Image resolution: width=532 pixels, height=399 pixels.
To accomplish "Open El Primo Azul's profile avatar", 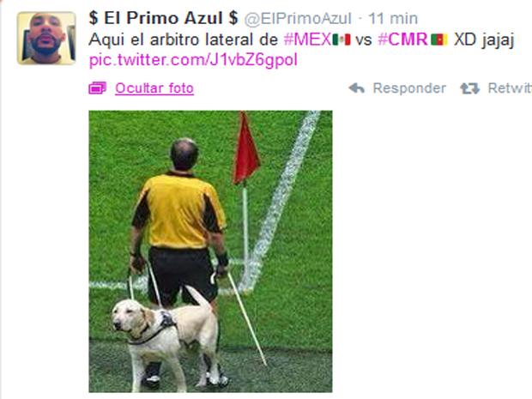I will (46, 38).
